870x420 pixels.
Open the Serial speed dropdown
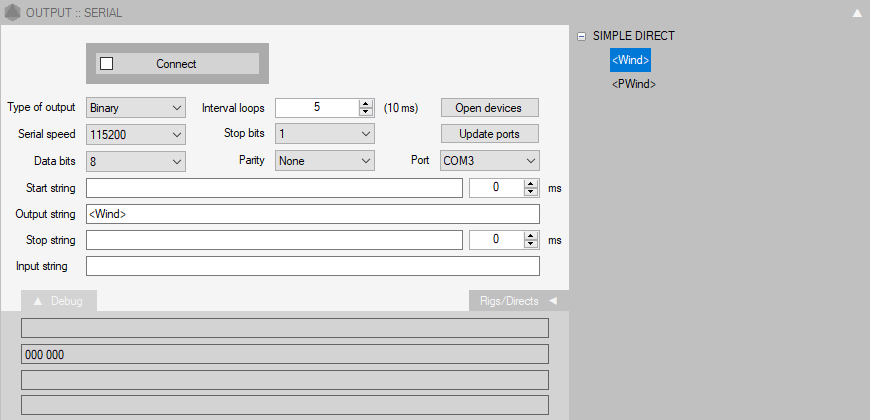click(136, 134)
